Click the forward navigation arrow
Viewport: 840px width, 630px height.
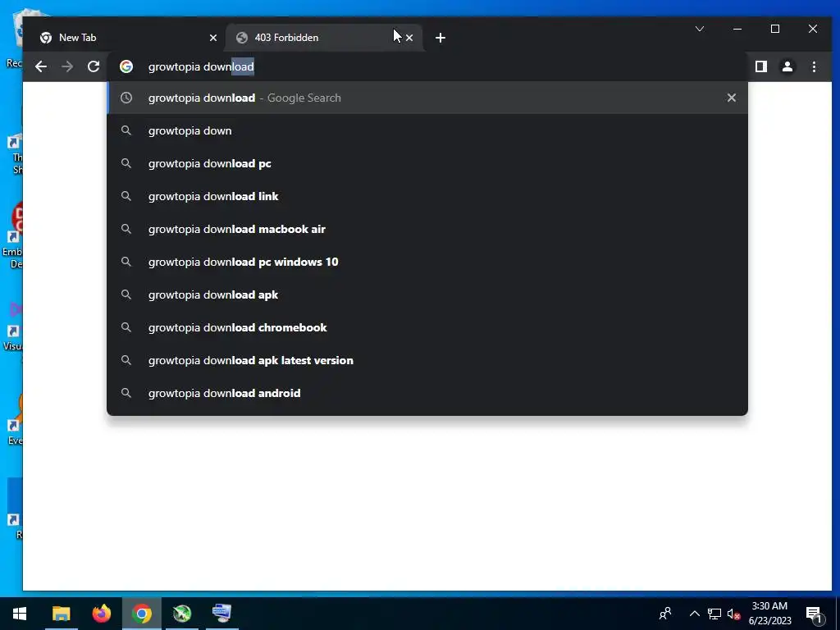click(67, 66)
